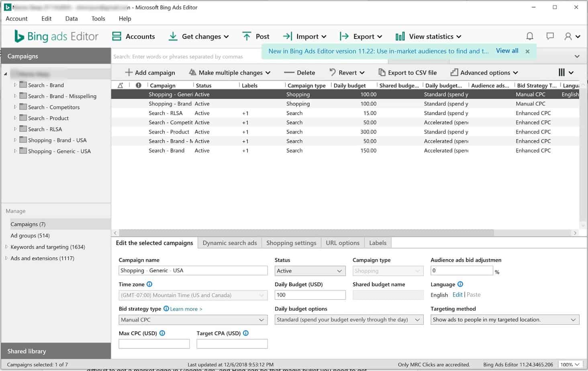Image resolution: width=588 pixels, height=371 pixels.
Task: Click the Target CPA info icon
Action: pyautogui.click(x=246, y=333)
